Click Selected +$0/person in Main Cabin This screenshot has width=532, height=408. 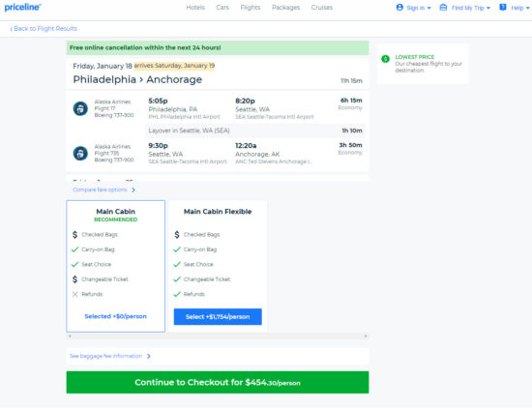coord(116,316)
